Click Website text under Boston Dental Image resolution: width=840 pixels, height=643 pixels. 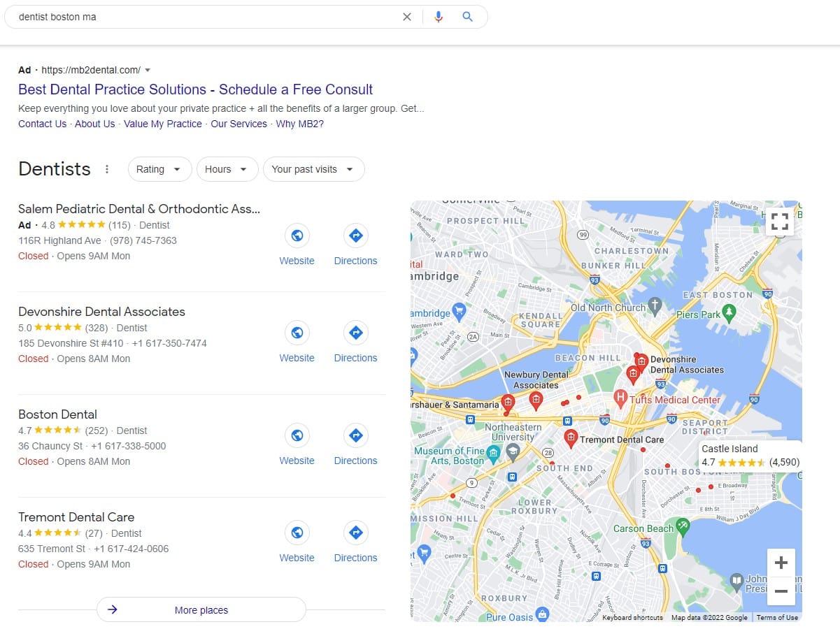click(x=297, y=461)
